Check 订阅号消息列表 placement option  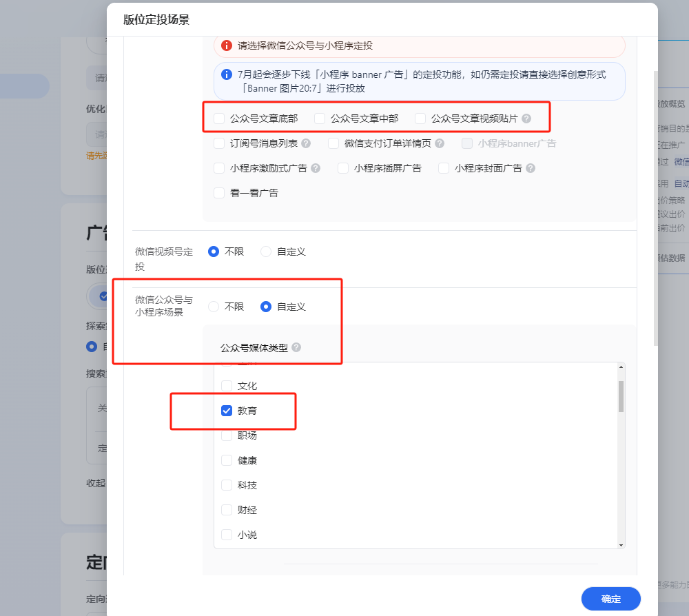pyautogui.click(x=219, y=143)
